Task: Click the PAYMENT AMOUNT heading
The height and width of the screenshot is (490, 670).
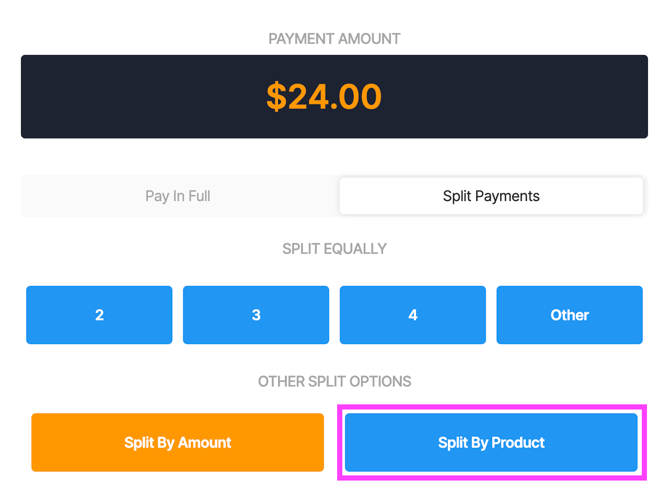Action: (x=334, y=39)
